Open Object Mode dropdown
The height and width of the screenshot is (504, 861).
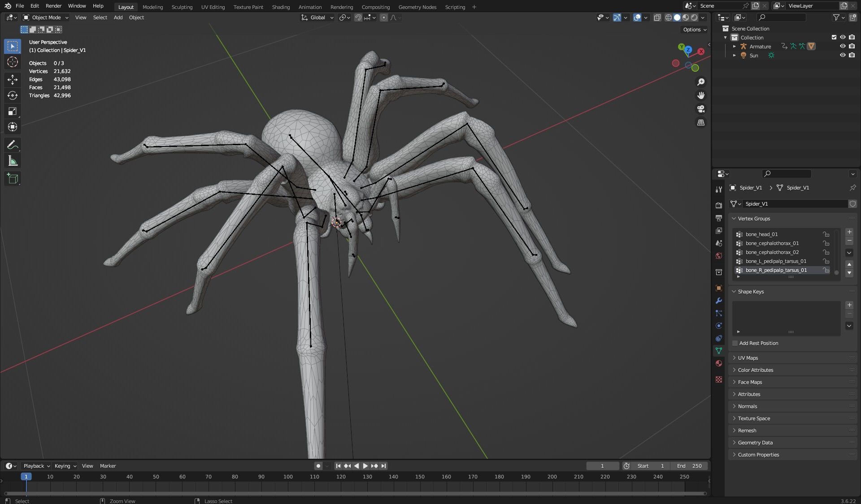46,17
